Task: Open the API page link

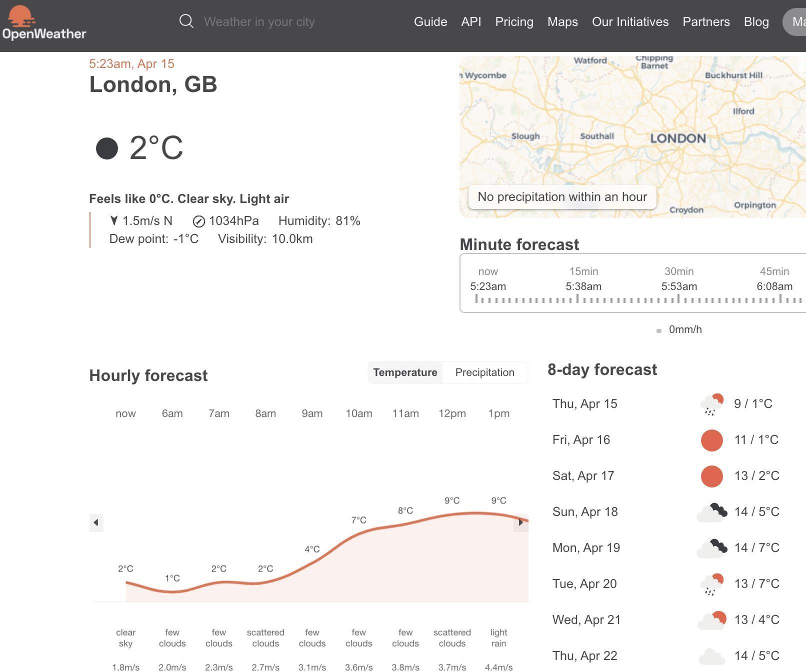Action: tap(470, 21)
